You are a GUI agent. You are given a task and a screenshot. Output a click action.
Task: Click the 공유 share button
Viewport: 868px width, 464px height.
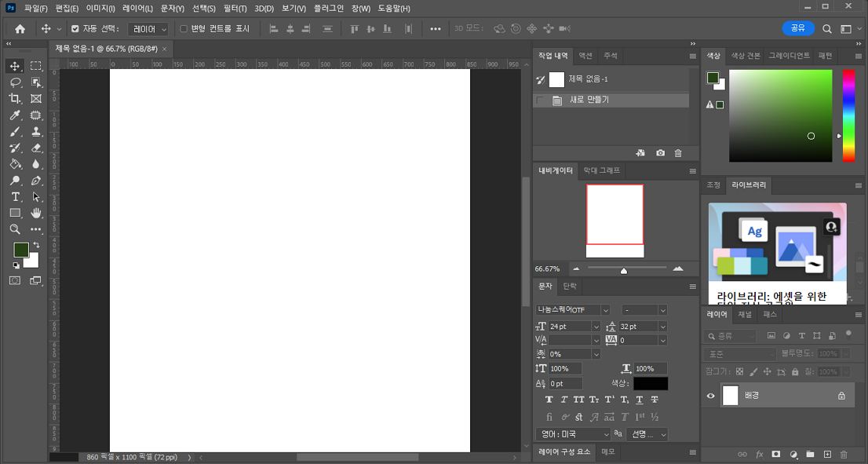point(798,27)
